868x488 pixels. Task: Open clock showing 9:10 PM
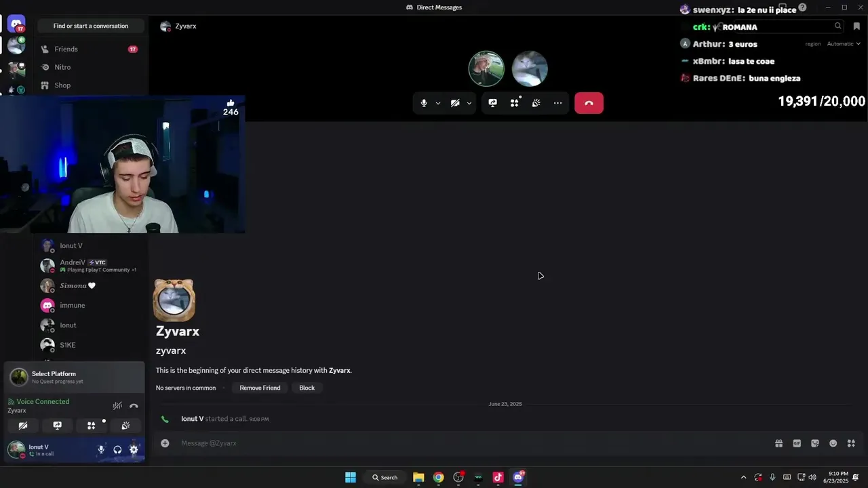click(x=835, y=477)
